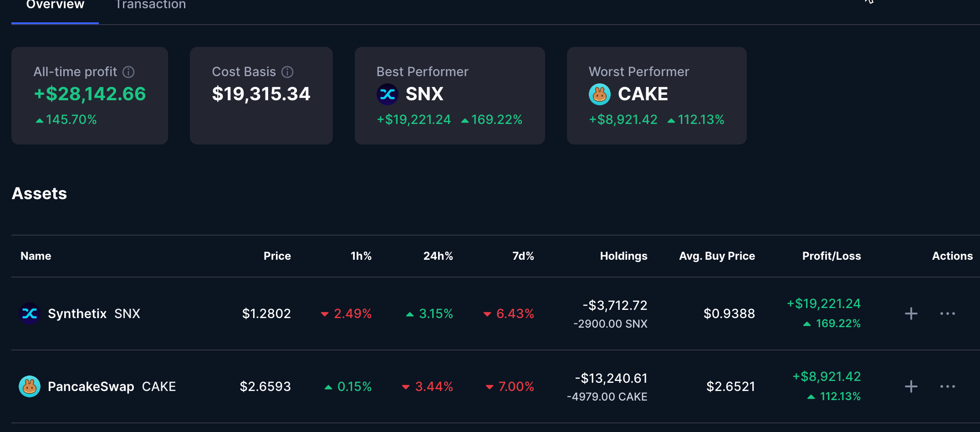Sort assets by the Price column
This screenshot has height=432, width=980.
277,256
